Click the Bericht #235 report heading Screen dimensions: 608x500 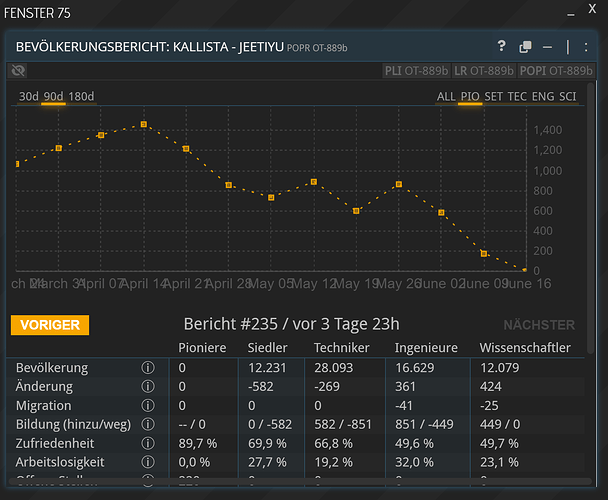291,324
